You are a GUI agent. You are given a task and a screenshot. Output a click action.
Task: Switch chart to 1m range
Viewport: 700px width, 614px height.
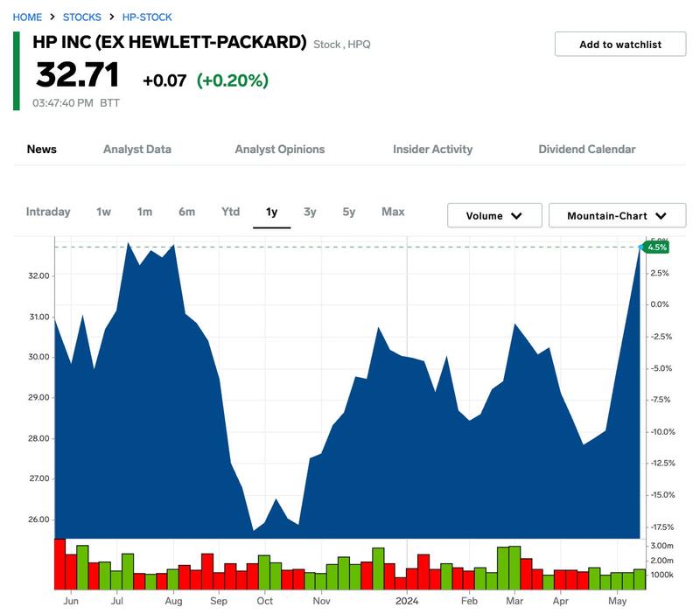144,212
